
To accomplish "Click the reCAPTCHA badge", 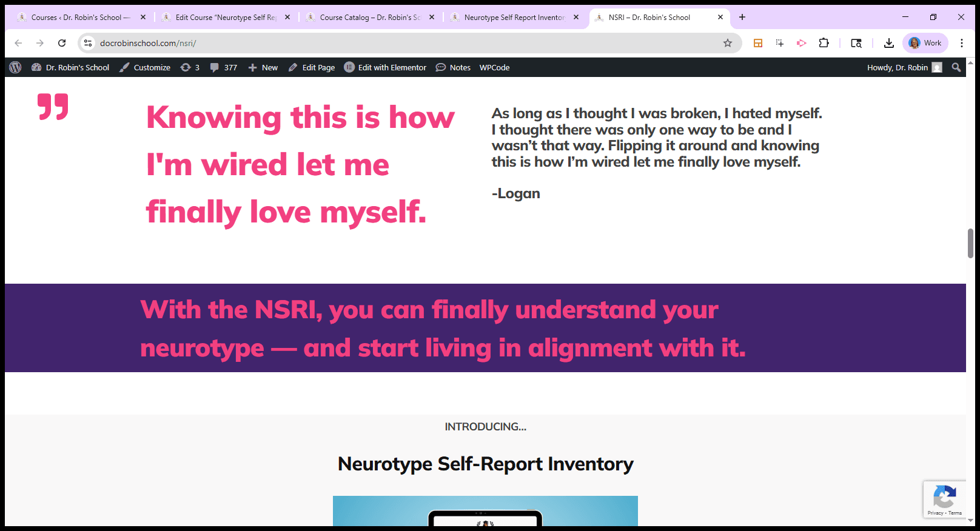I will tap(944, 499).
